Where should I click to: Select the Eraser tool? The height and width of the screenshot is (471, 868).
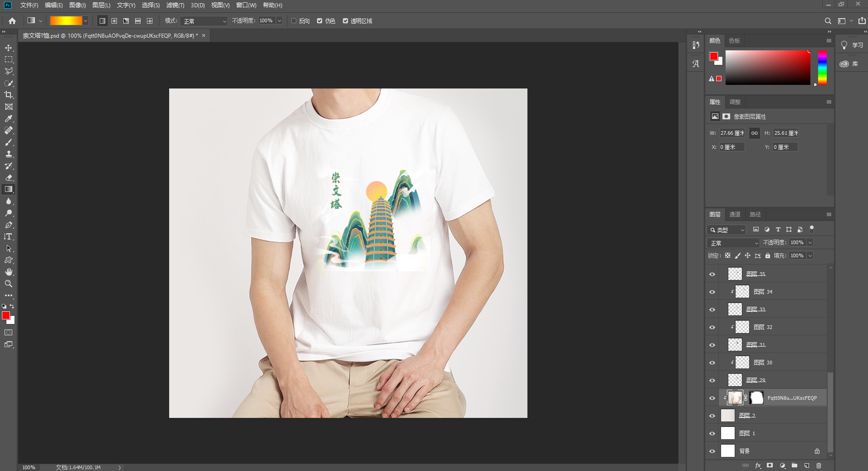pos(9,177)
